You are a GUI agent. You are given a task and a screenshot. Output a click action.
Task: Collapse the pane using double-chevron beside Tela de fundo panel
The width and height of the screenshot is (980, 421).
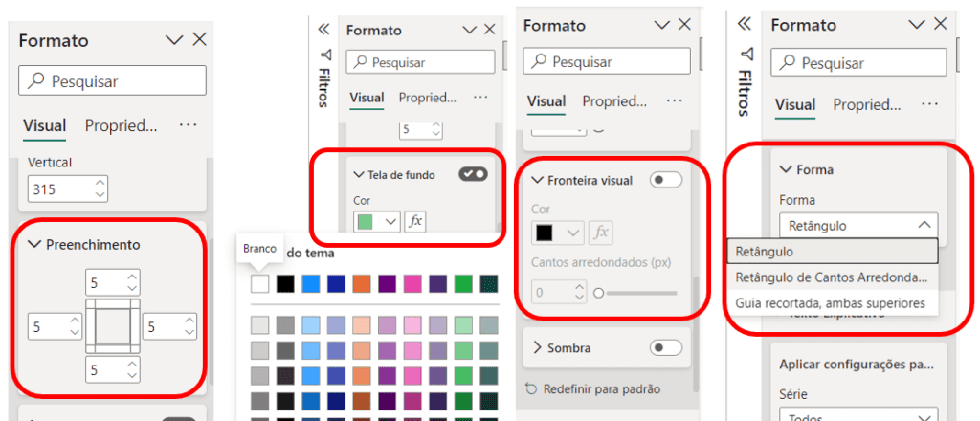coord(323,30)
